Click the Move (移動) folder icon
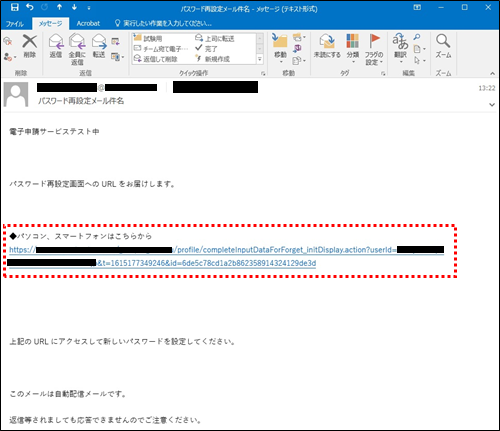500x431 pixels. pyautogui.click(x=280, y=41)
